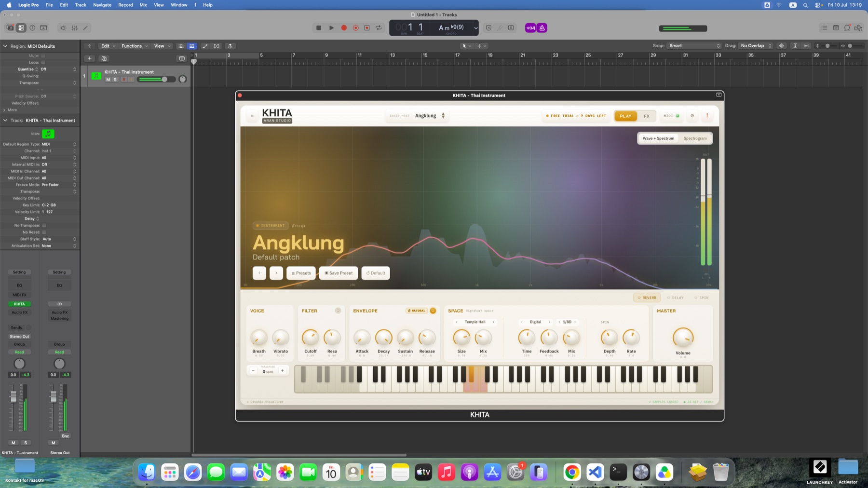Open the Editors pencil icon
868x488 pixels.
click(x=85, y=28)
